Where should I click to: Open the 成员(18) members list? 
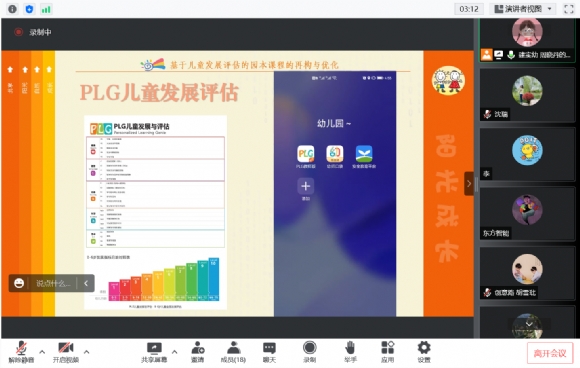[x=233, y=352]
